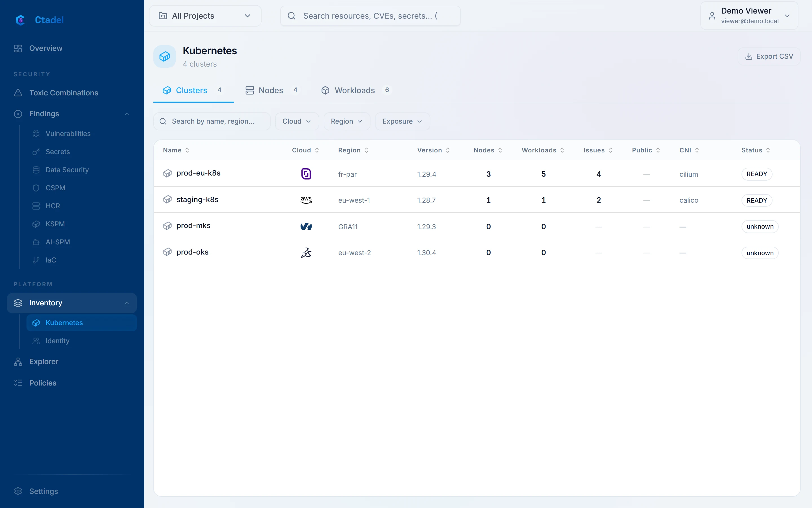Click the READY status badge for prod-eu-k8s
Image resolution: width=812 pixels, height=508 pixels.
tap(757, 174)
